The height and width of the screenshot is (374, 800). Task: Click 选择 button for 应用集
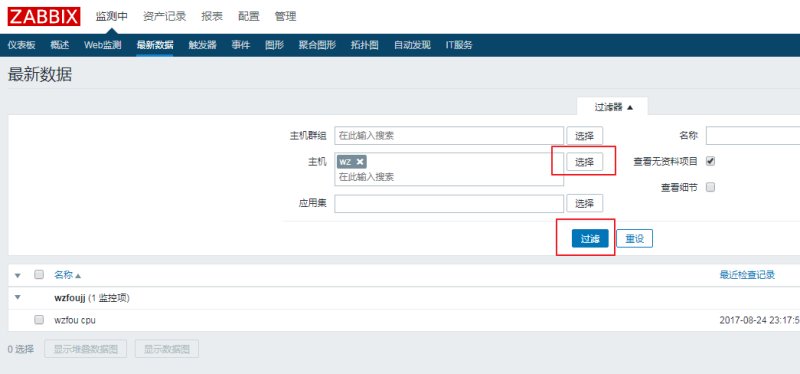click(x=585, y=203)
